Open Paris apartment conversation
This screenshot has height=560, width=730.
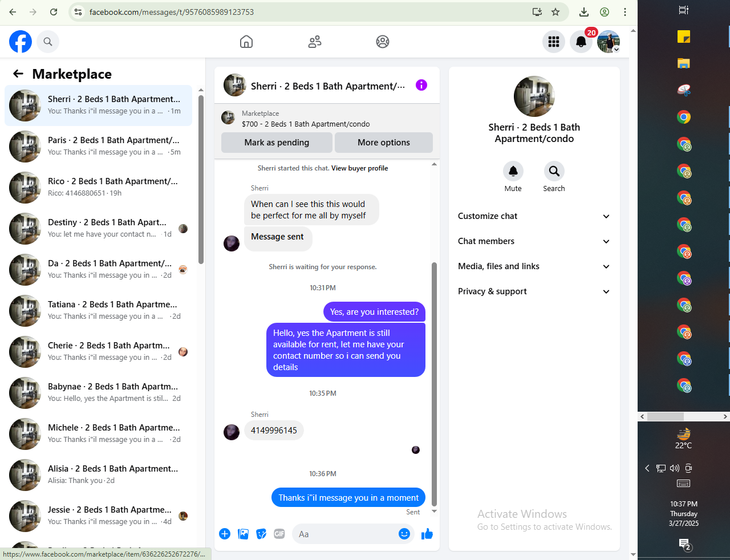click(98, 146)
